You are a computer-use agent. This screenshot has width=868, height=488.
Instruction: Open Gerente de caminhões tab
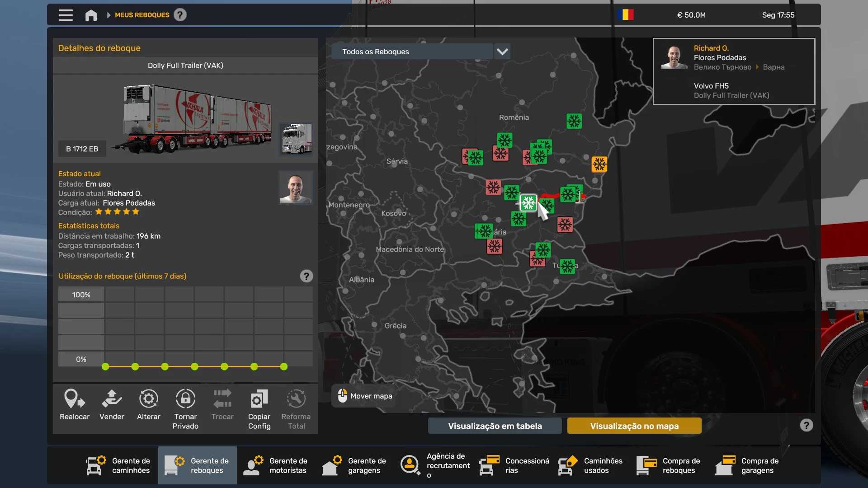[119, 465]
